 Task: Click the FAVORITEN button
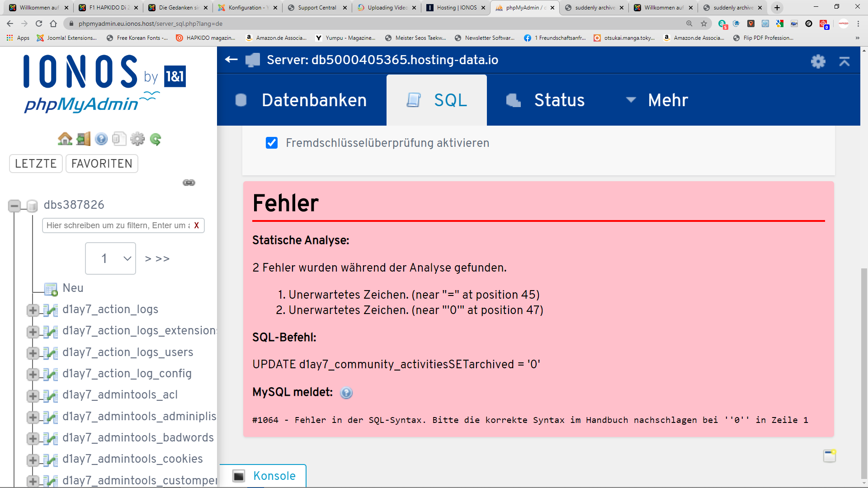click(x=102, y=164)
